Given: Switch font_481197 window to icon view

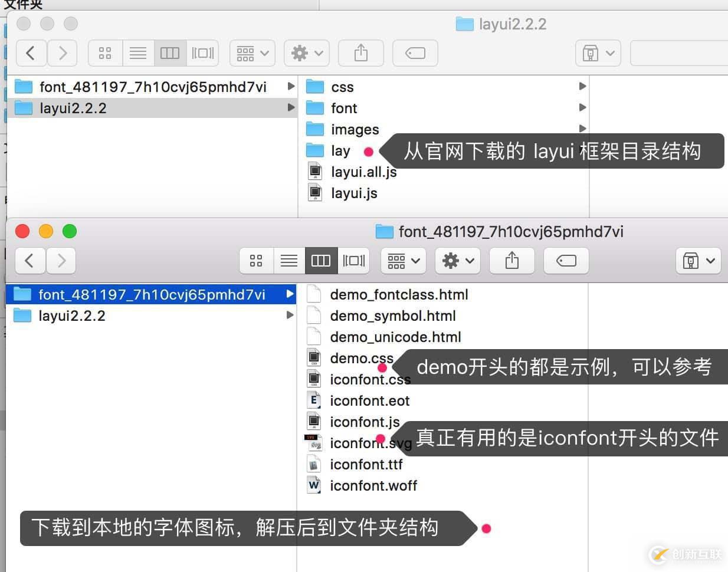Looking at the screenshot, I should pos(256,261).
